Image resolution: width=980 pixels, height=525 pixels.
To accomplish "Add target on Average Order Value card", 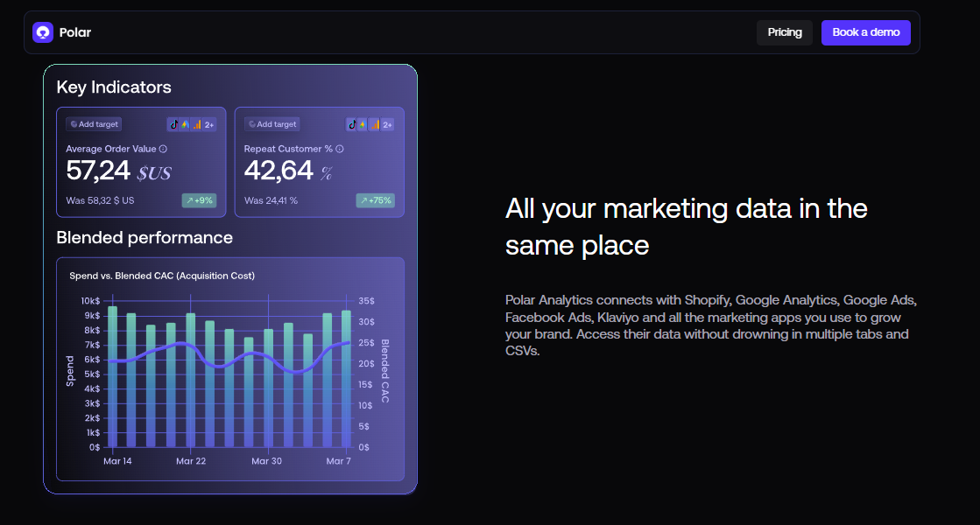I will tap(94, 124).
